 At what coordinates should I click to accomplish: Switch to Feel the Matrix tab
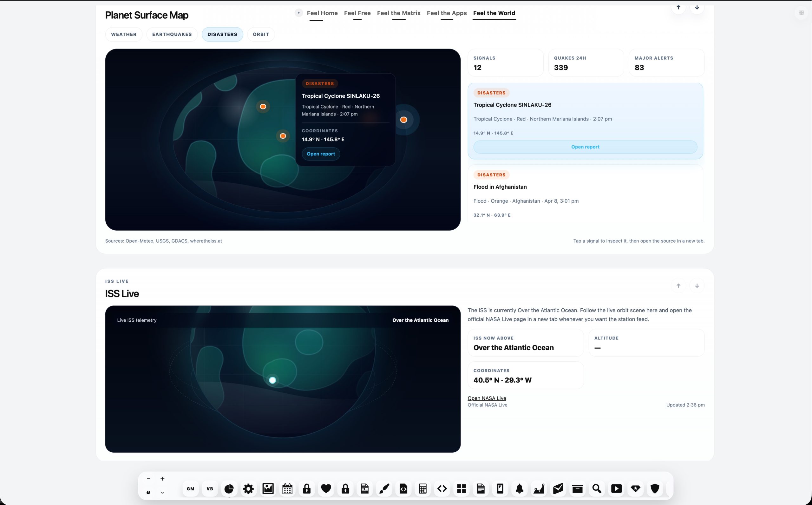click(399, 13)
